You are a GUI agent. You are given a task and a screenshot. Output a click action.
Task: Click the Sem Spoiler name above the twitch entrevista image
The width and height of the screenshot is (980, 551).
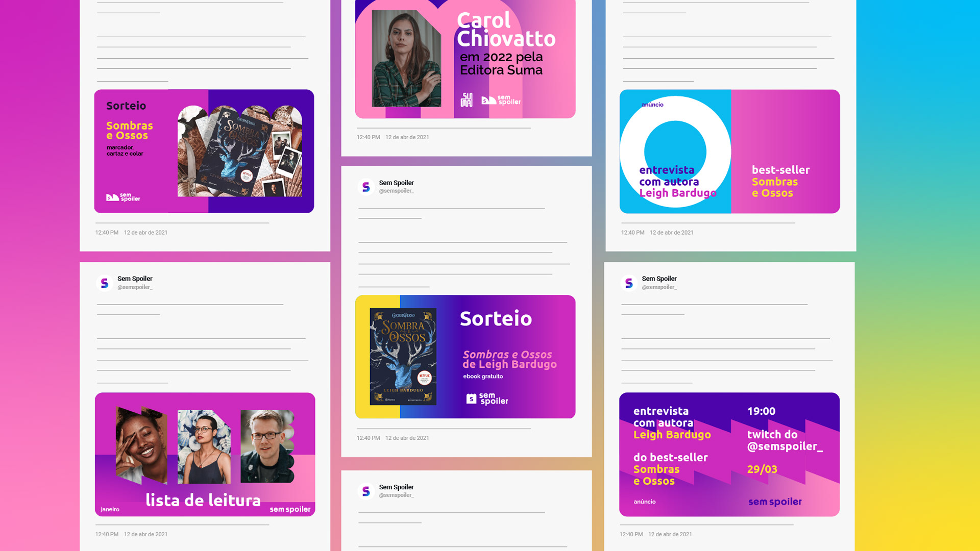tap(659, 279)
